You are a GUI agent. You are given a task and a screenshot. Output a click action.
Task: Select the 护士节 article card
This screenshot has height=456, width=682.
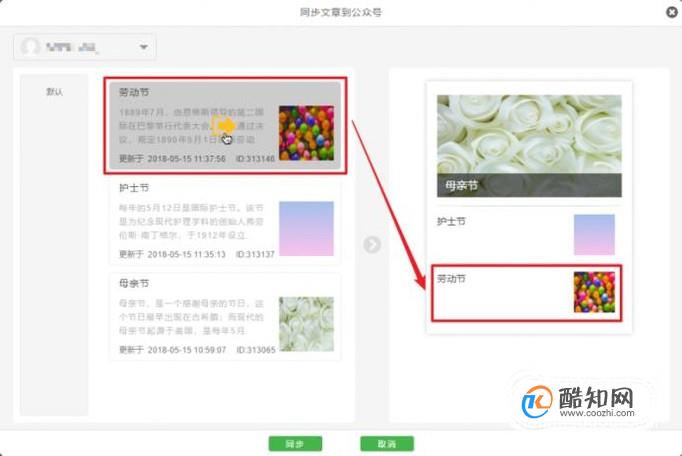pyautogui.click(x=225, y=221)
